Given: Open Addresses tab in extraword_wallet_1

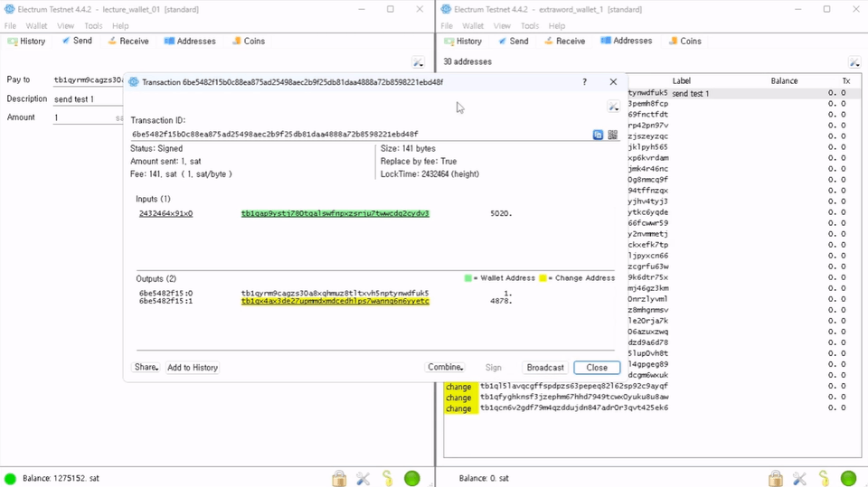Looking at the screenshot, I should [x=627, y=41].
